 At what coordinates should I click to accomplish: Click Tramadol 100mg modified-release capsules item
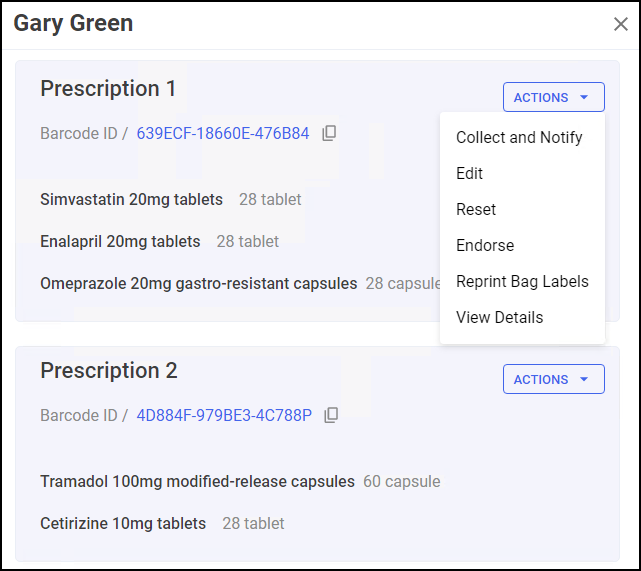pyautogui.click(x=197, y=481)
